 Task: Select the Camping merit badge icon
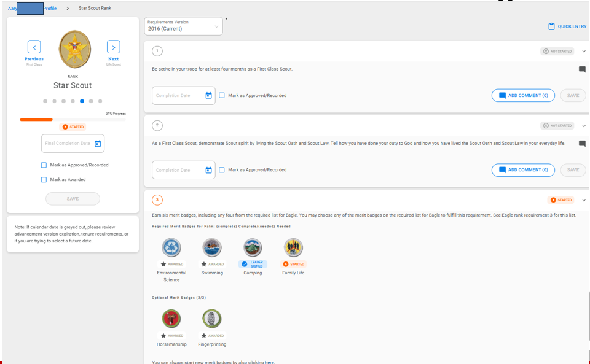[x=253, y=247]
